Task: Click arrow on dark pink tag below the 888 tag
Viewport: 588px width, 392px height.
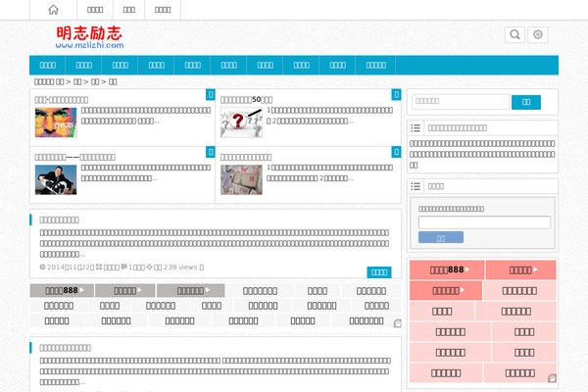Action: 463,290
